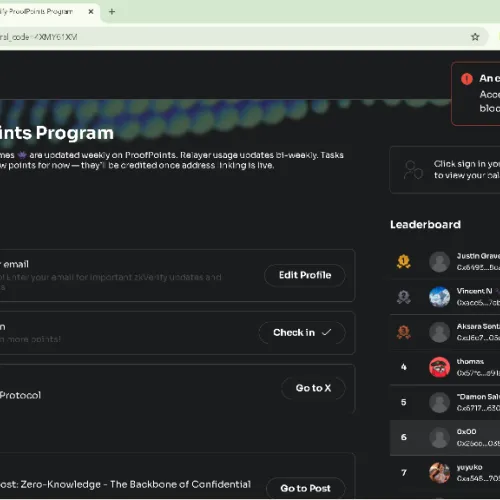
Task: Close the ProofPoints Program tab
Action: (91, 12)
